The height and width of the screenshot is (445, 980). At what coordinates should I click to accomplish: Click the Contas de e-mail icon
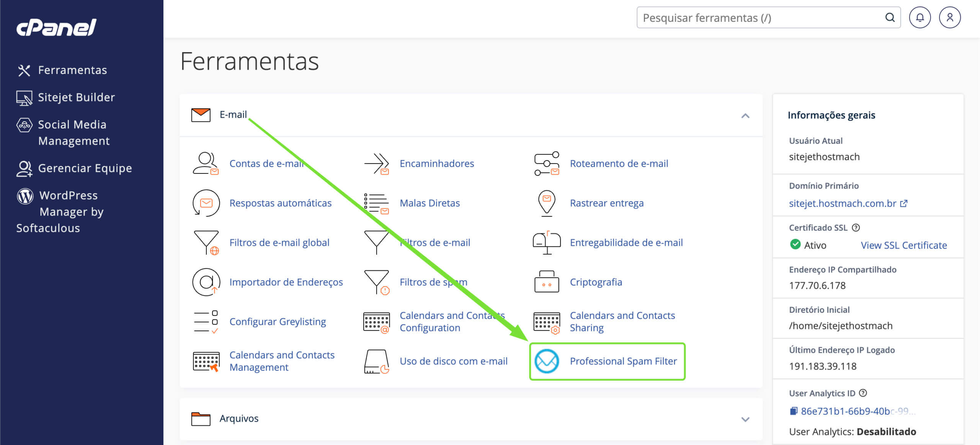coord(206,164)
